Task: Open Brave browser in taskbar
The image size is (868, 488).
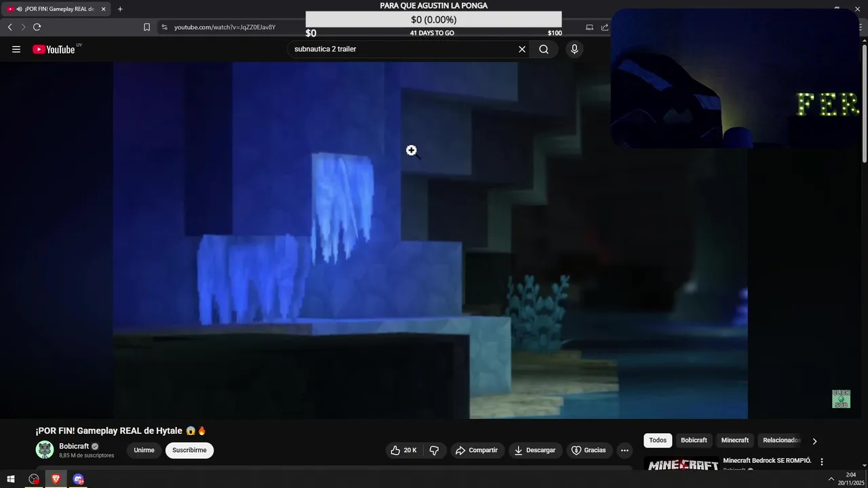Action: click(56, 479)
